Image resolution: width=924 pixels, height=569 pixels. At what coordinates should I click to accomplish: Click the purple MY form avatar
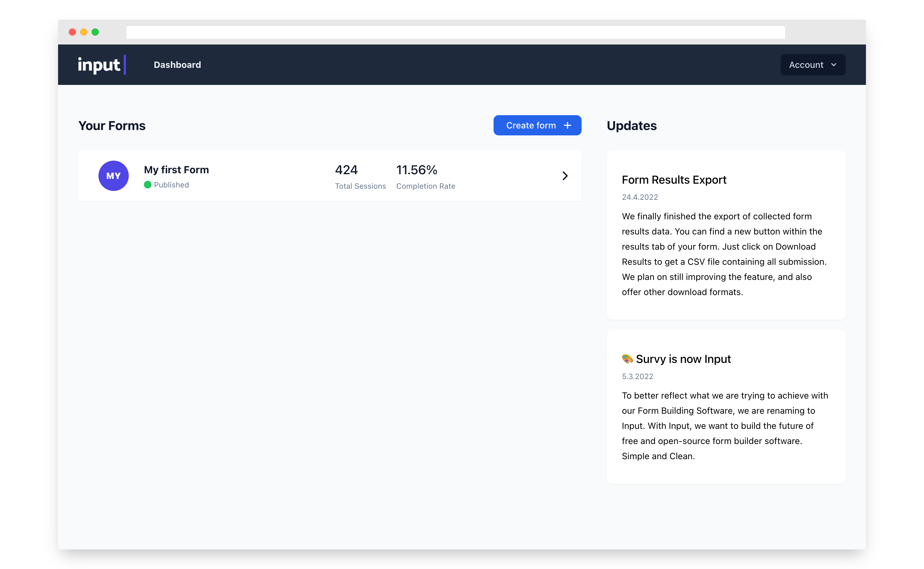113,176
